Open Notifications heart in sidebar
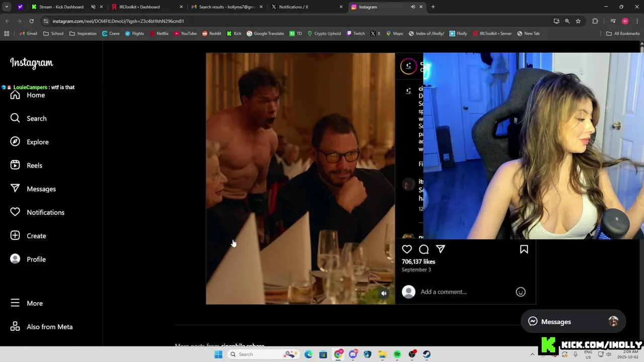 (x=15, y=212)
